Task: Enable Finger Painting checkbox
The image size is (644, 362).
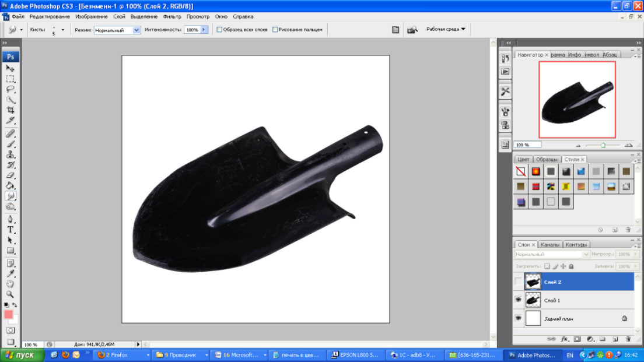Action: coord(275,30)
